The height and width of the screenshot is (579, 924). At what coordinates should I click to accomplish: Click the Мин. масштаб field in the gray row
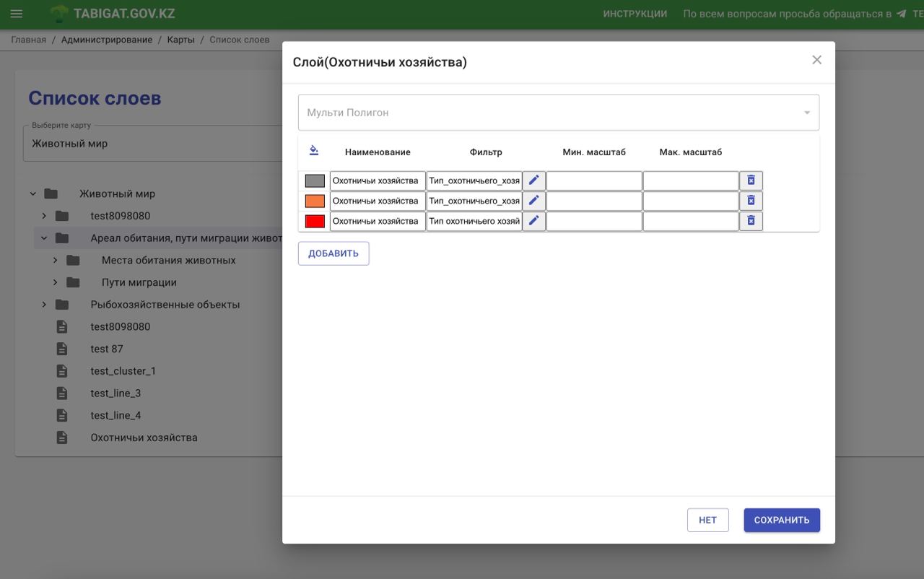tap(593, 180)
